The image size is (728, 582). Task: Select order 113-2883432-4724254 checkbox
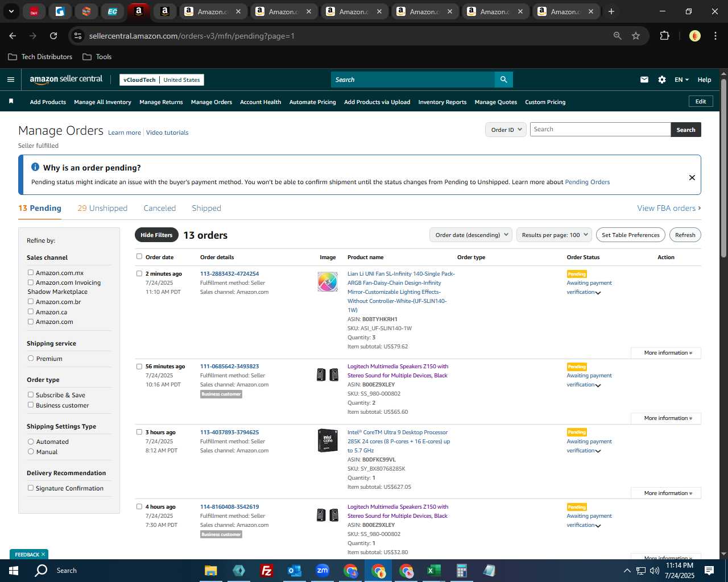(139, 273)
